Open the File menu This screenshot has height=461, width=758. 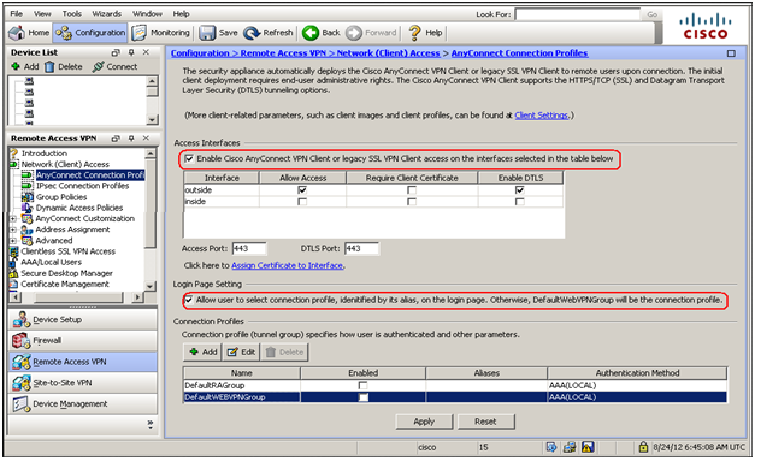(x=16, y=14)
